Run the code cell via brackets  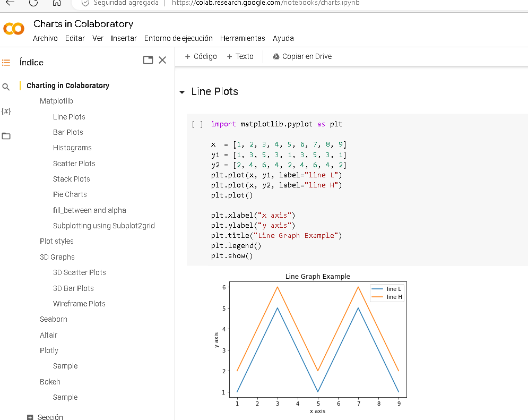pyautogui.click(x=197, y=124)
